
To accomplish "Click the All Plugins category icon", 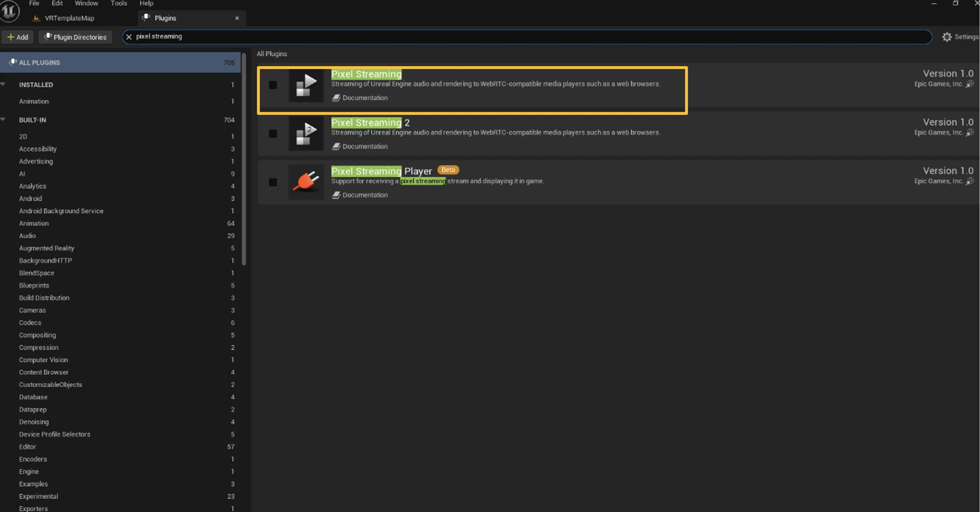I will click(13, 62).
